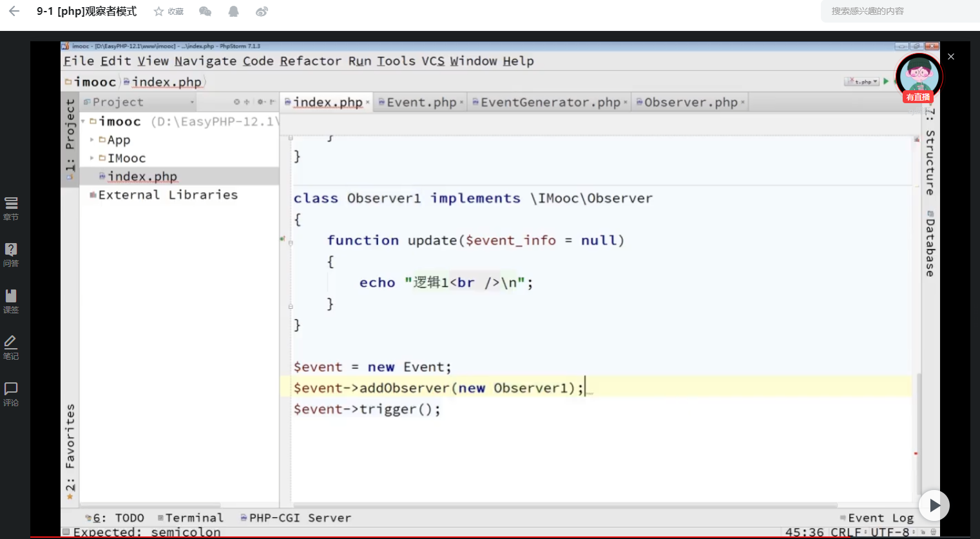Close the live broadcast avatar overlay
The width and height of the screenshot is (980, 539).
(951, 57)
